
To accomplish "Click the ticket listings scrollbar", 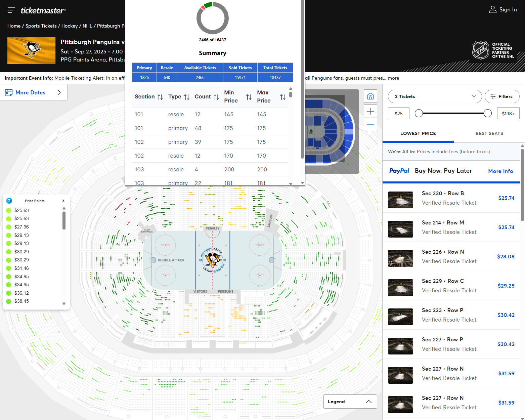I will 522,185.
